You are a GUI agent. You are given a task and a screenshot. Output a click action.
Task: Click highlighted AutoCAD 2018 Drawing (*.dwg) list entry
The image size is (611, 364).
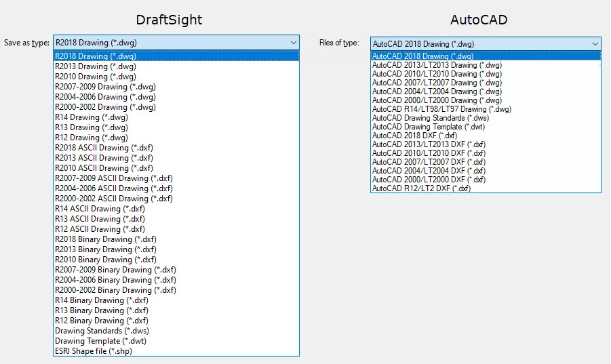coord(422,56)
